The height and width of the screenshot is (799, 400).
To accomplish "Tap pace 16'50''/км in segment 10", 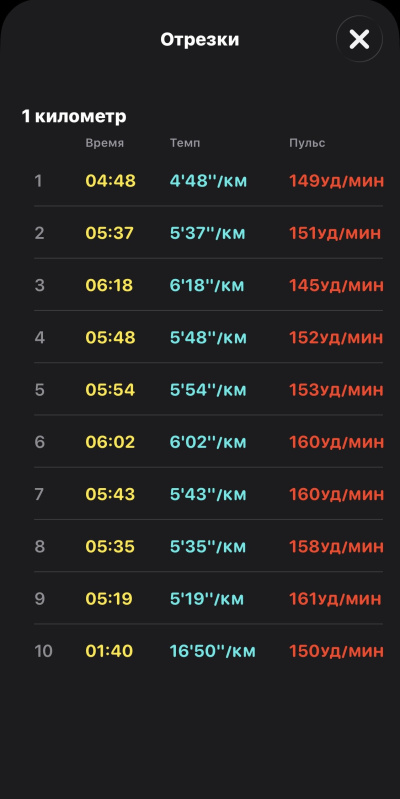I will (212, 651).
